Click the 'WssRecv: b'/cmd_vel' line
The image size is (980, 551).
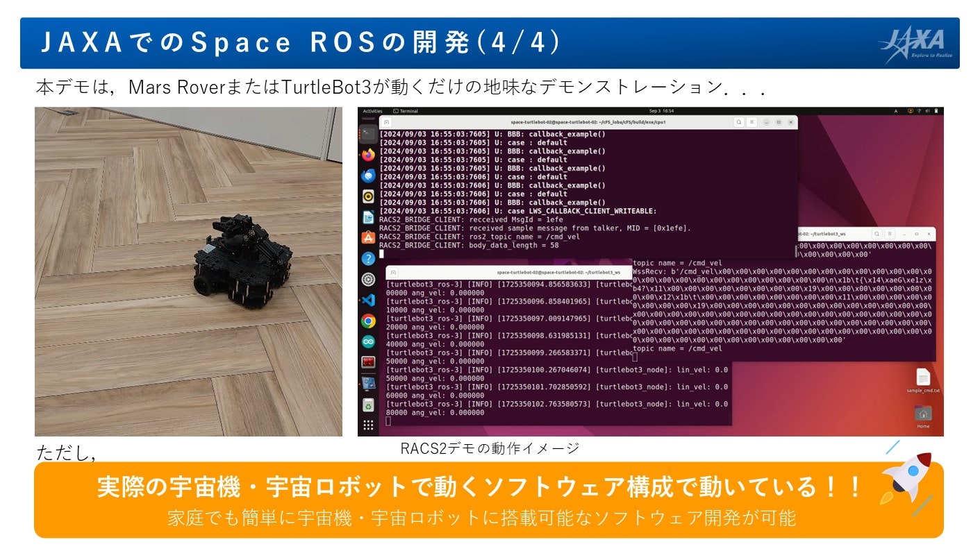783,272
